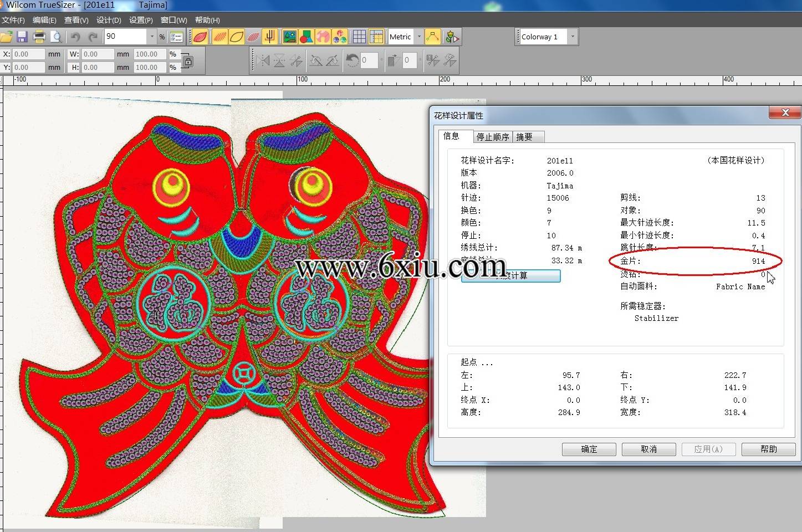Click the Print icon in toolbar
This screenshot has width=802, height=532.
coord(39,37)
